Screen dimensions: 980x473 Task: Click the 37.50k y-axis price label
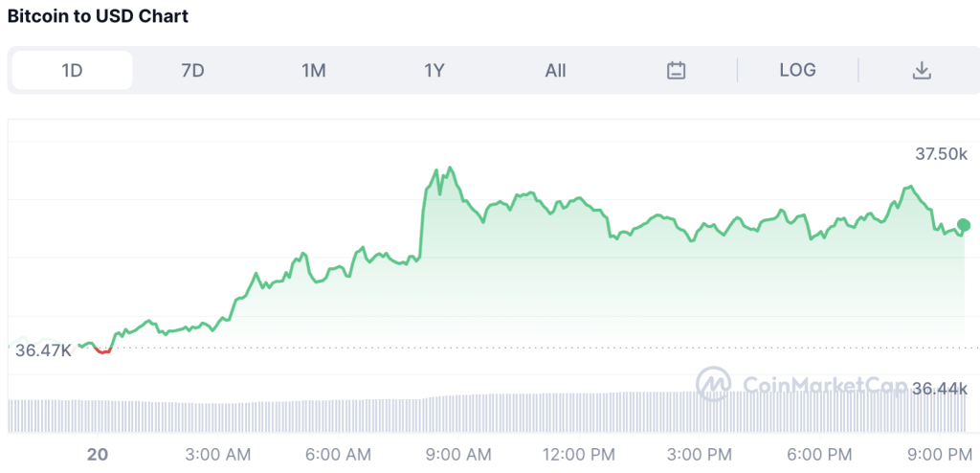tap(941, 153)
